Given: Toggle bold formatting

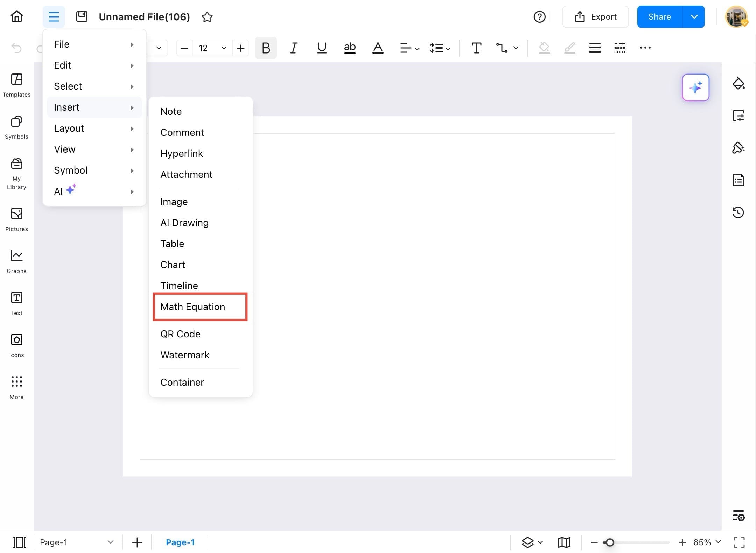Looking at the screenshot, I should 266,48.
